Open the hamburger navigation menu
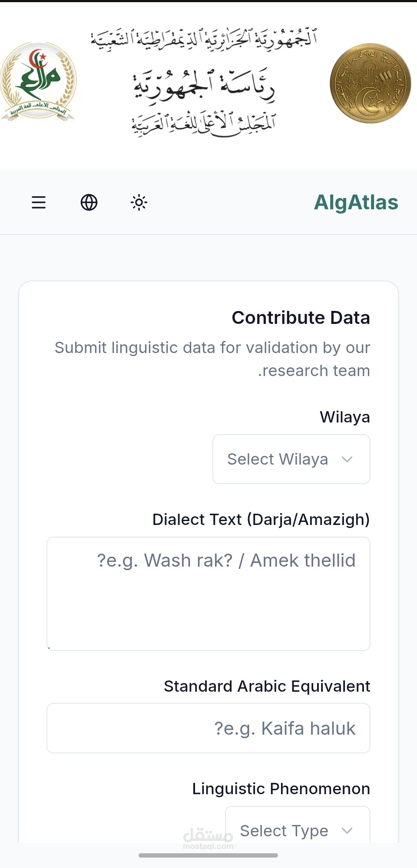 click(39, 202)
